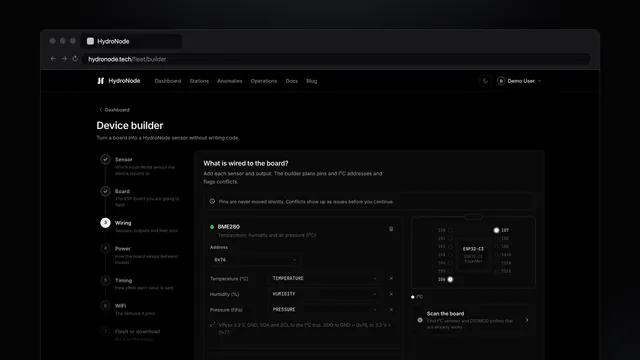Click the Scan the board radar icon
This screenshot has height=360, width=640.
420,320
